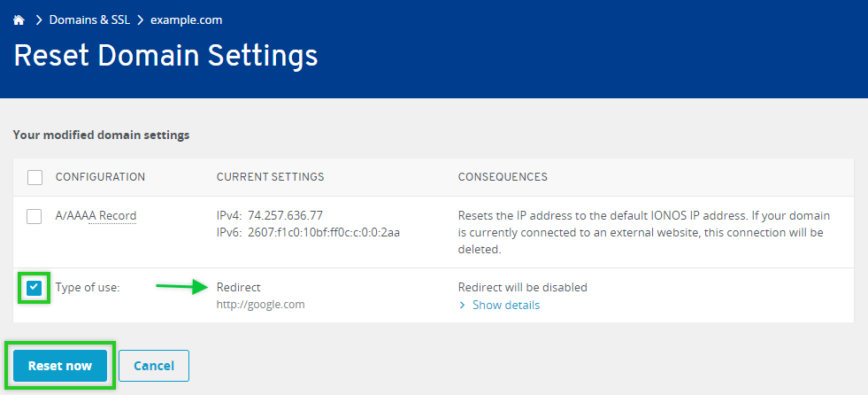Check the A/AAAA Record checkbox
The image size is (868, 395).
pos(35,216)
